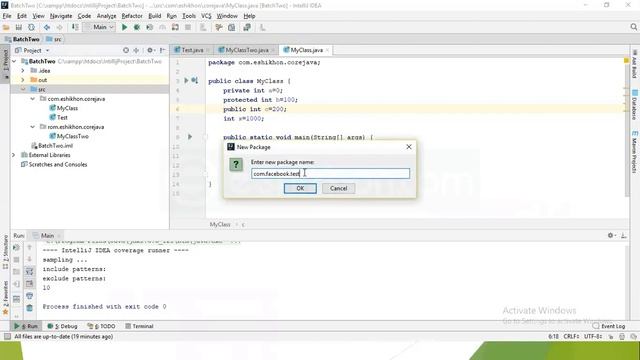Click the Search Everywhere magnifier icon
Image resolution: width=640 pixels, height=360 pixels.
633,27
